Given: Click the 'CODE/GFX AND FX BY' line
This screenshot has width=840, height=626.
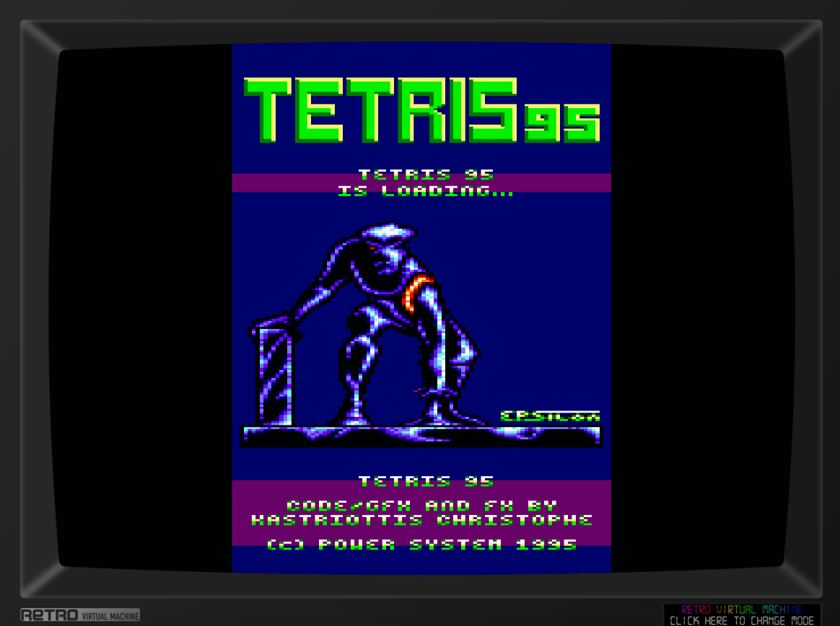Looking at the screenshot, I should point(422,506).
